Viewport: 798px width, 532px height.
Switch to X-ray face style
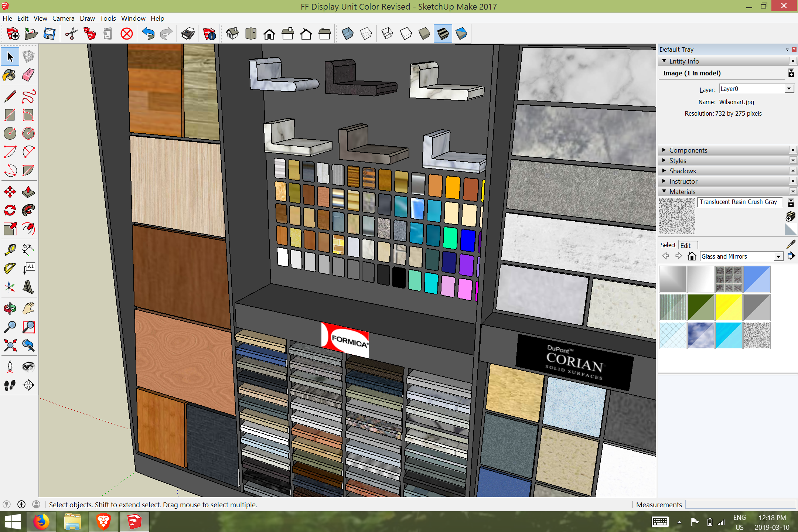tap(348, 34)
